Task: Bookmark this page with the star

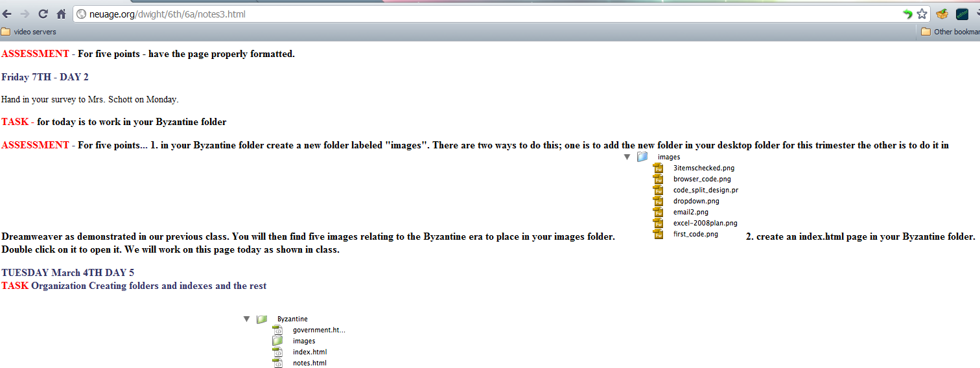Action: (x=922, y=14)
